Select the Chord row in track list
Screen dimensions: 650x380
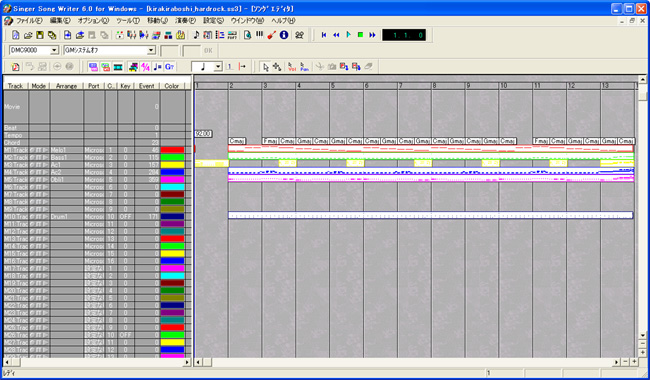[x=97, y=142]
